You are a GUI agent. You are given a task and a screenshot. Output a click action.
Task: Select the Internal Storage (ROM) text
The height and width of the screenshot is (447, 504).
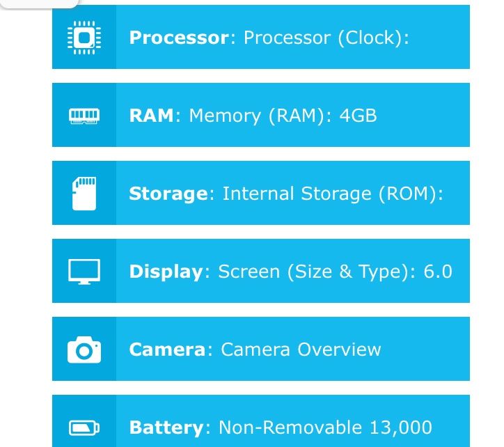(x=333, y=194)
